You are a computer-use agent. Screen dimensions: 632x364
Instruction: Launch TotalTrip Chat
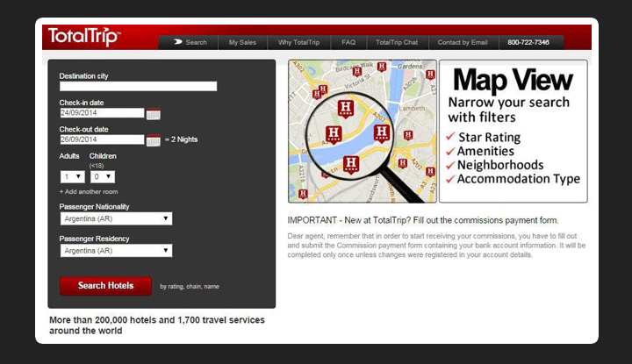point(397,42)
